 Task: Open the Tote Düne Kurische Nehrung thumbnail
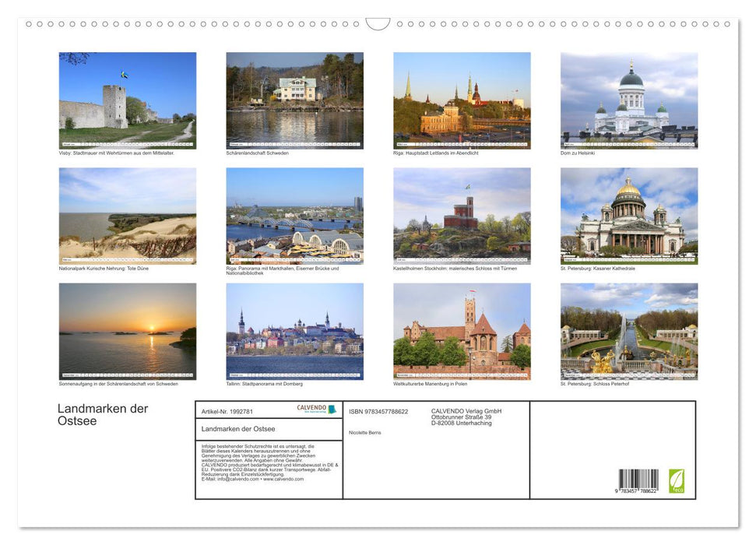[128, 216]
